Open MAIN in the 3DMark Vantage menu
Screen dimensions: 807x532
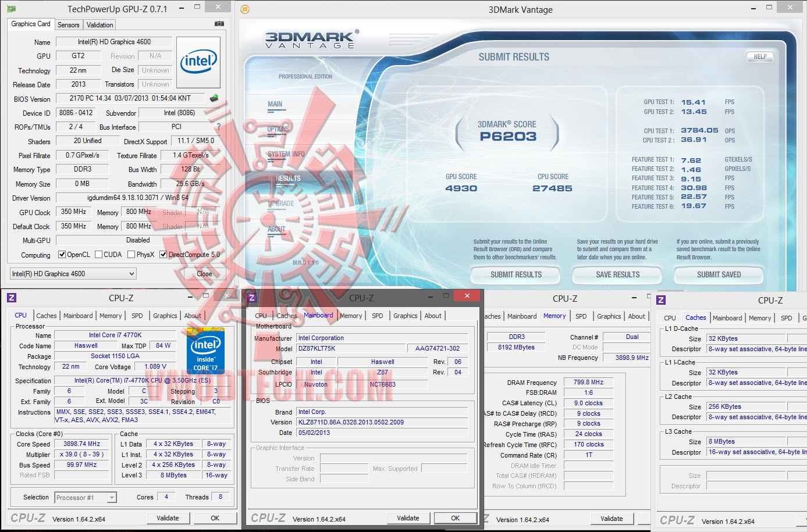(x=275, y=104)
